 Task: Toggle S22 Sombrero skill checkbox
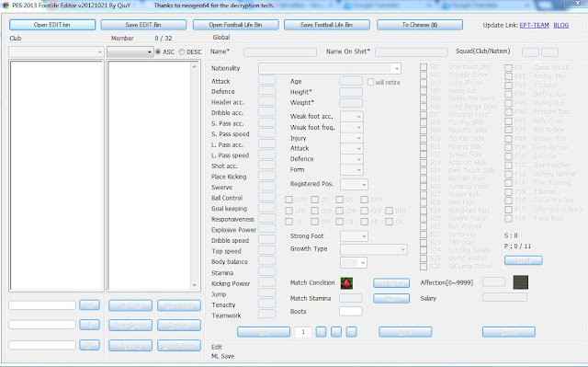tap(424, 235)
